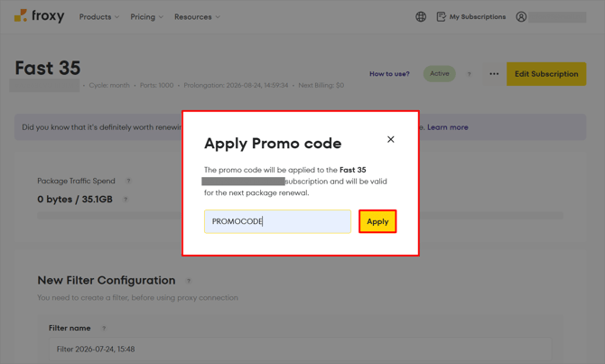Click the froxy logo
This screenshot has height=364, width=605.
40,16
